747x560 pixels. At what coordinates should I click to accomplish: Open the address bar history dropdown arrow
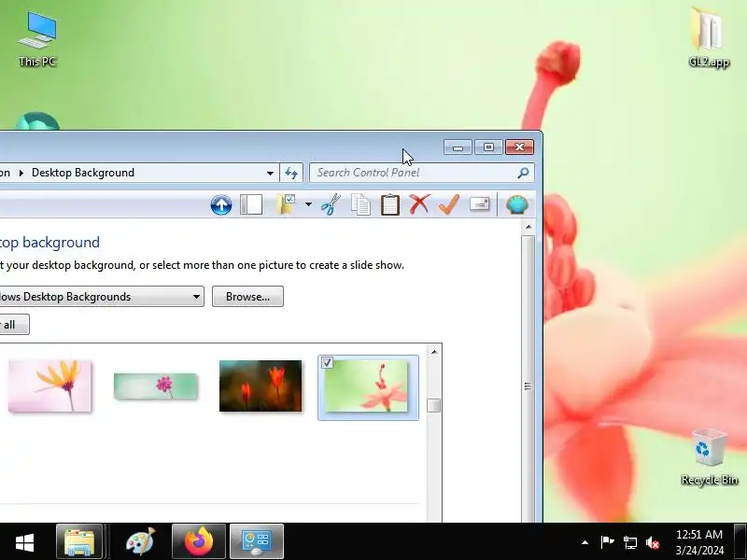point(270,173)
